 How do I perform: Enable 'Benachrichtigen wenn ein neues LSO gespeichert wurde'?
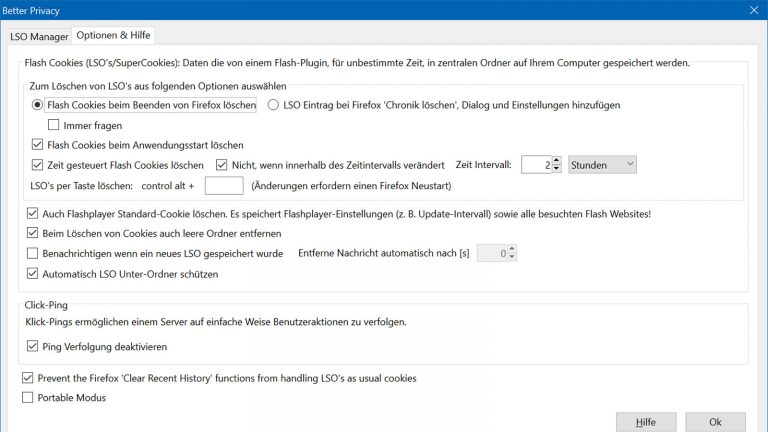tap(33, 253)
